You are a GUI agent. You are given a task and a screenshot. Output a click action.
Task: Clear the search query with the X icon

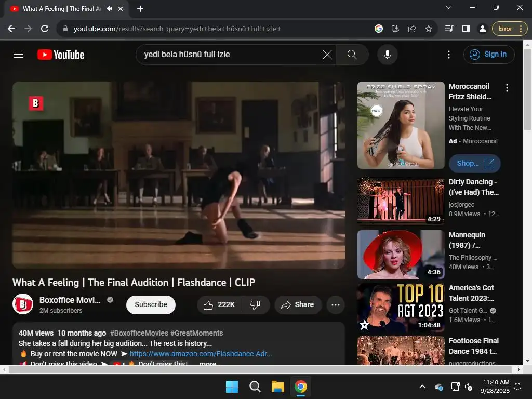(x=327, y=54)
